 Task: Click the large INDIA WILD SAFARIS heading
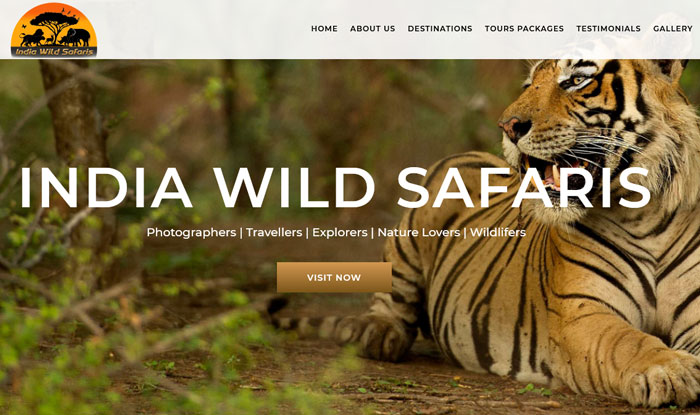click(x=335, y=188)
